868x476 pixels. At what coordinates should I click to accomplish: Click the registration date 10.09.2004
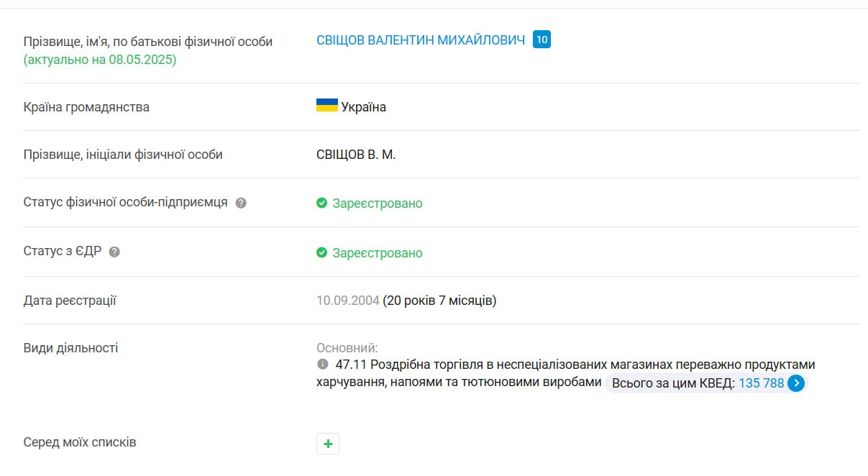coord(347,301)
